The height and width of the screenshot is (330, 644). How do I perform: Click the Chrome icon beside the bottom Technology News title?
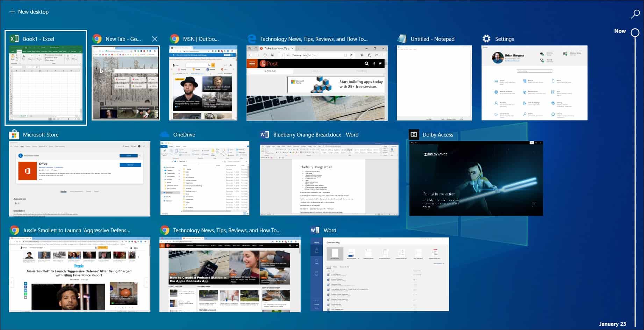click(x=165, y=230)
